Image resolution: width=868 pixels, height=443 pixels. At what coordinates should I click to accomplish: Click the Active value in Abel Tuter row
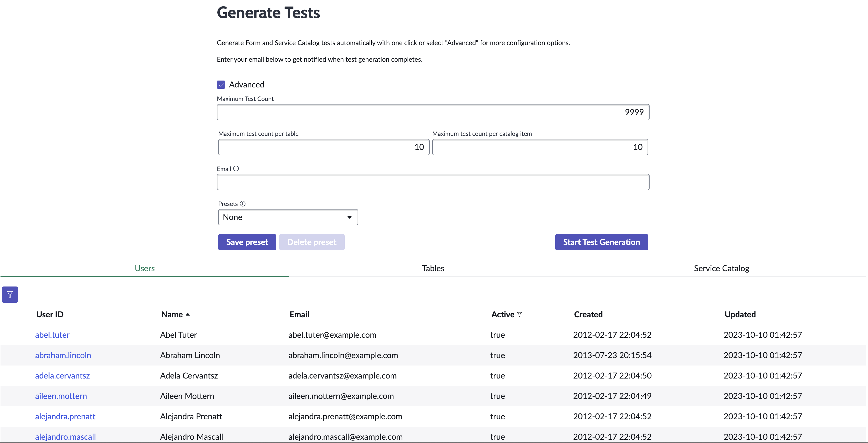coord(497,335)
